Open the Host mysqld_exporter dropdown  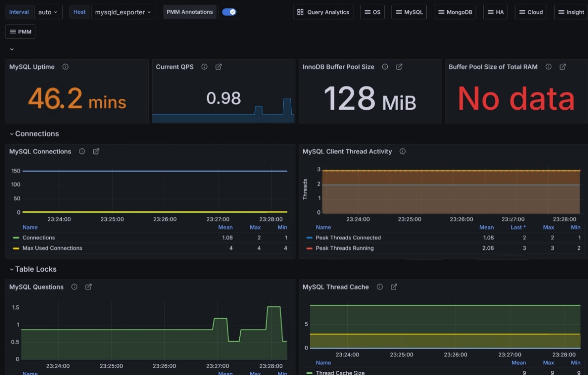(124, 12)
